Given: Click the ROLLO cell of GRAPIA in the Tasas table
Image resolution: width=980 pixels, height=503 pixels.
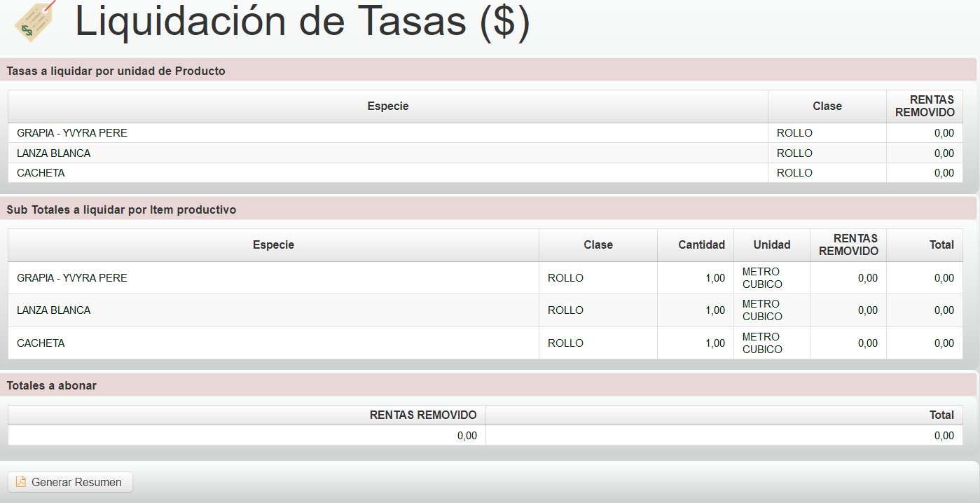Looking at the screenshot, I should pyautogui.click(x=827, y=133).
